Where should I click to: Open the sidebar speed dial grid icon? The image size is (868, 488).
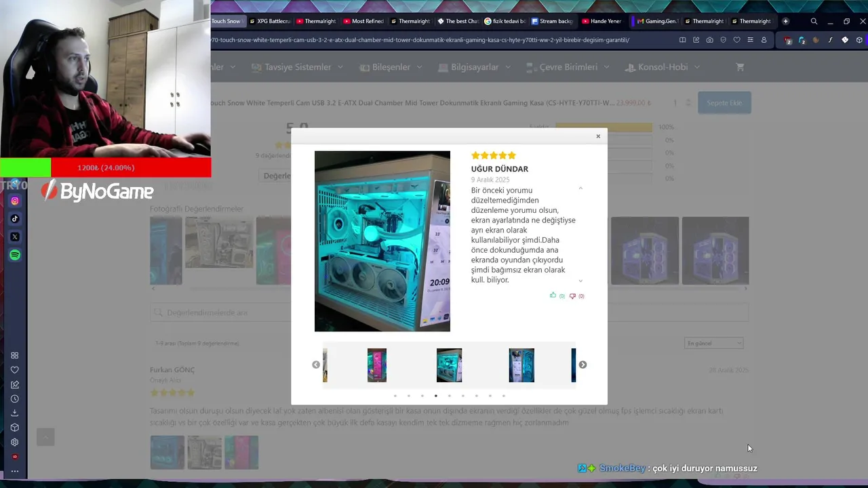pos(15,356)
